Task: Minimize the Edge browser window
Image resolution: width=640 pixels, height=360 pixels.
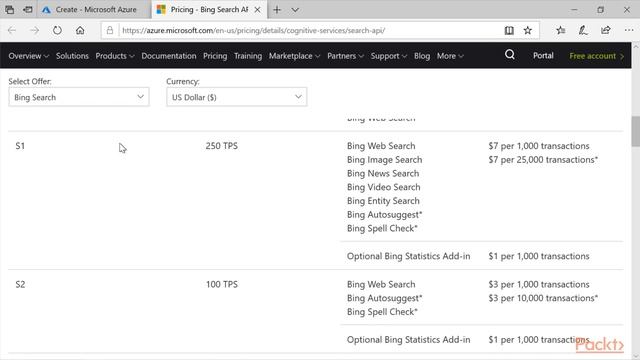Action: pos(574,9)
